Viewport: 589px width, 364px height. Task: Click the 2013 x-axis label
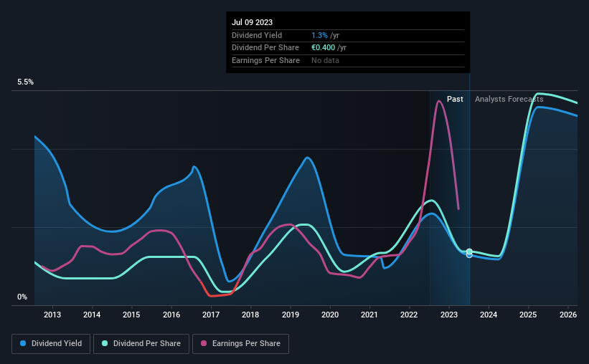[52, 315]
